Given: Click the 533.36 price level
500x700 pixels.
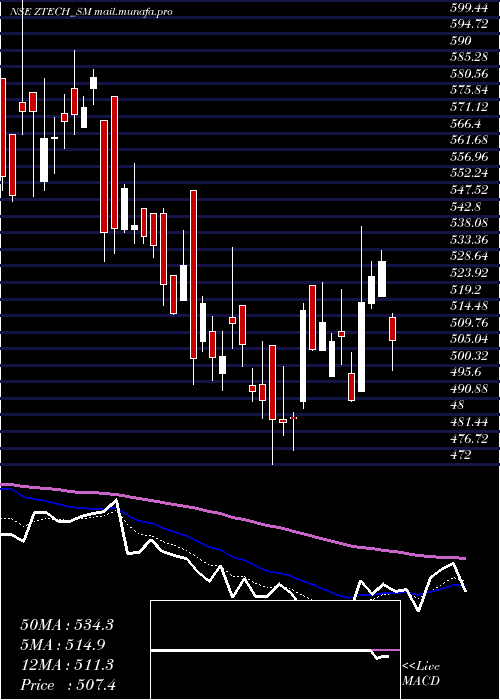Looking at the screenshot, I should 468,240.
